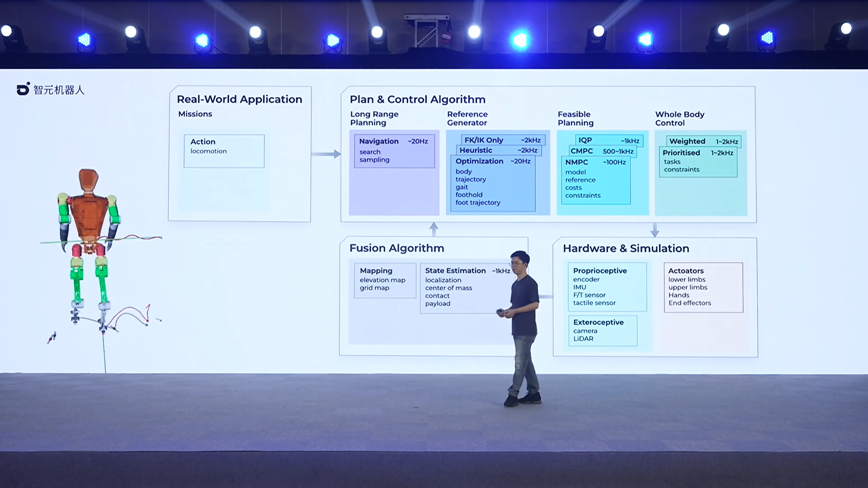Click the "~20Hz" rate beside Navigation
The width and height of the screenshot is (868, 488).
coord(418,141)
